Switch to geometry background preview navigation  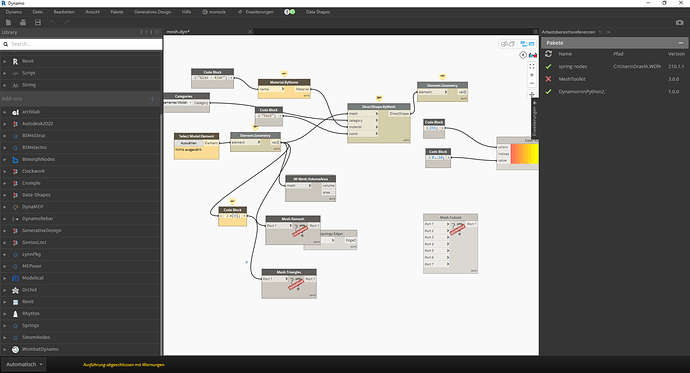[507, 44]
